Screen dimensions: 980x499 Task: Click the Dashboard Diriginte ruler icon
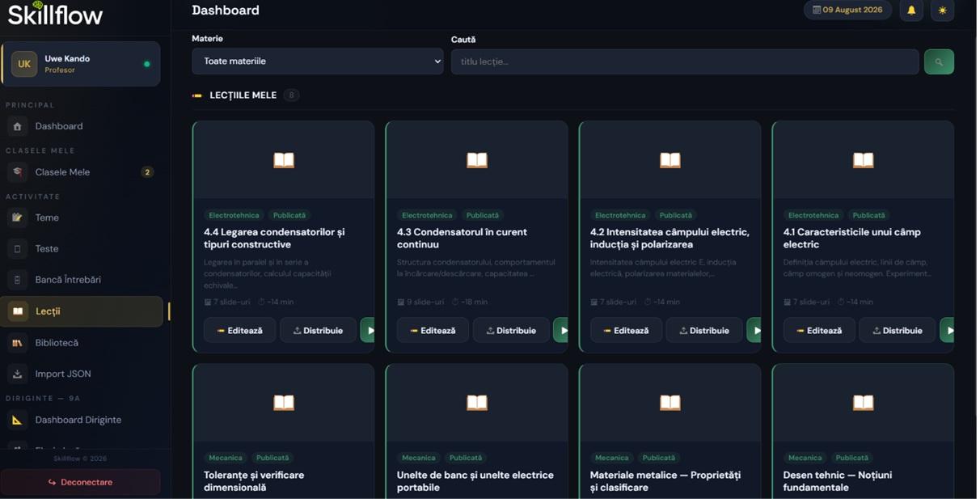(18, 421)
